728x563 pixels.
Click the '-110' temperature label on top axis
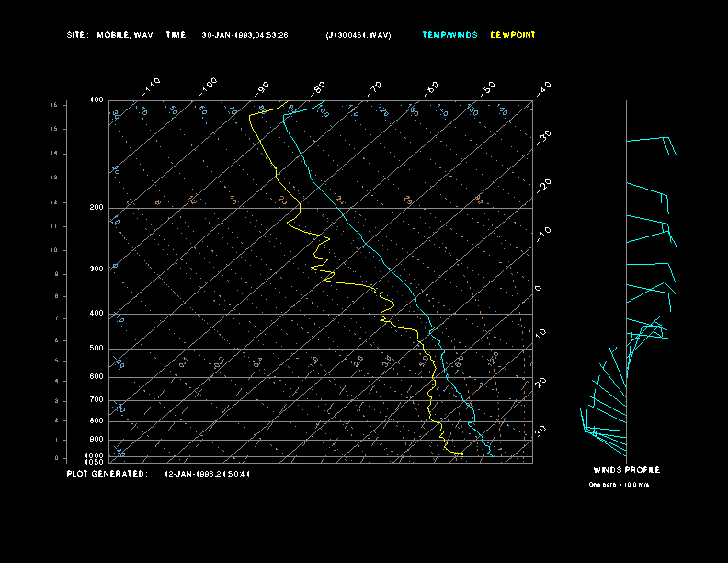tap(151, 86)
